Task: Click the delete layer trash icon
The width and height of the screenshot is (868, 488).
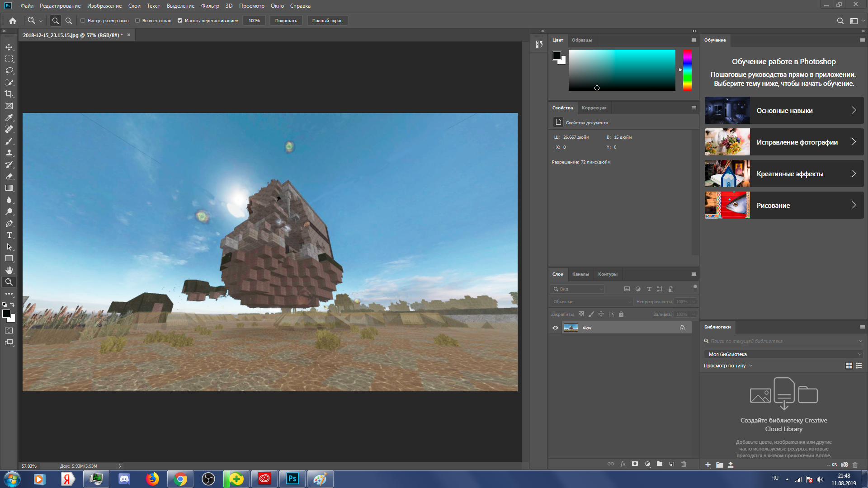Action: 684,464
